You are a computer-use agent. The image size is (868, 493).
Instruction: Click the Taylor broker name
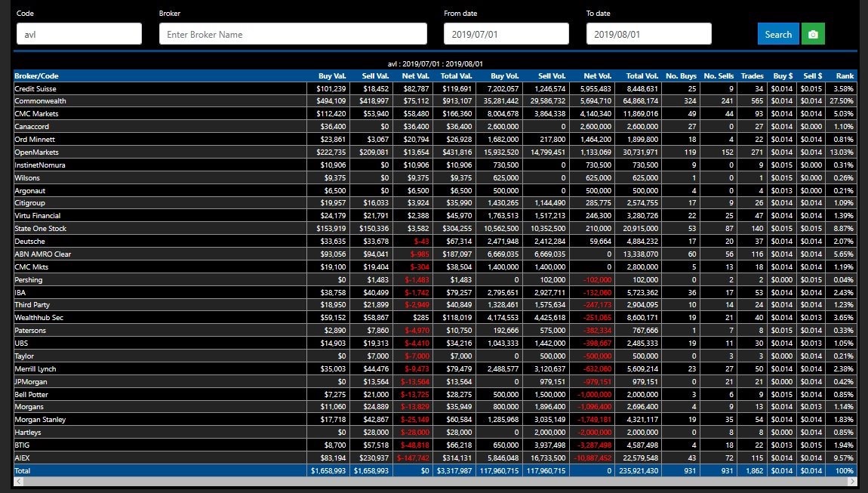pos(24,356)
